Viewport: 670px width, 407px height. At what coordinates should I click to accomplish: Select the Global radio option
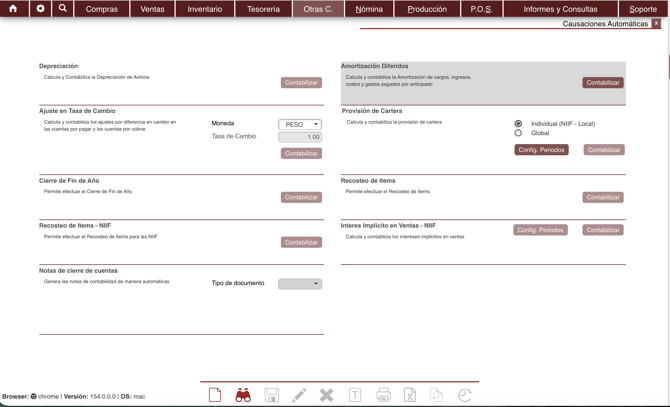point(518,133)
